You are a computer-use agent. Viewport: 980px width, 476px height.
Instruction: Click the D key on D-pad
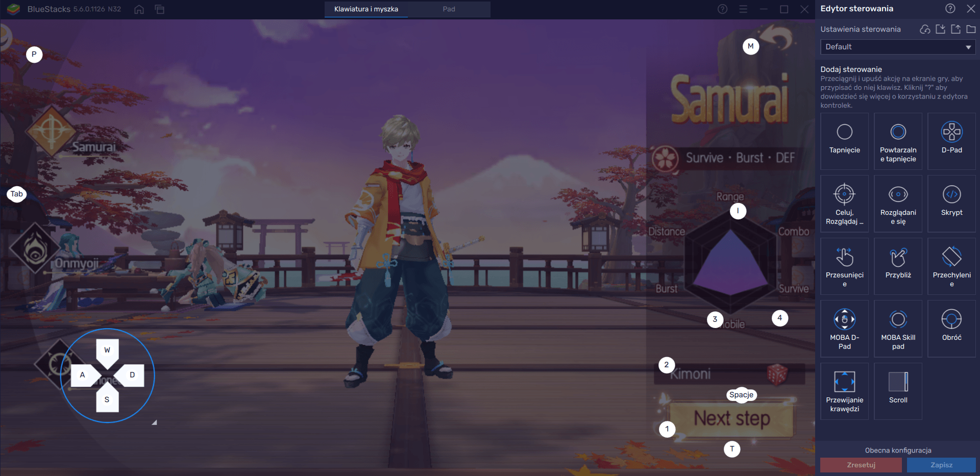click(130, 375)
